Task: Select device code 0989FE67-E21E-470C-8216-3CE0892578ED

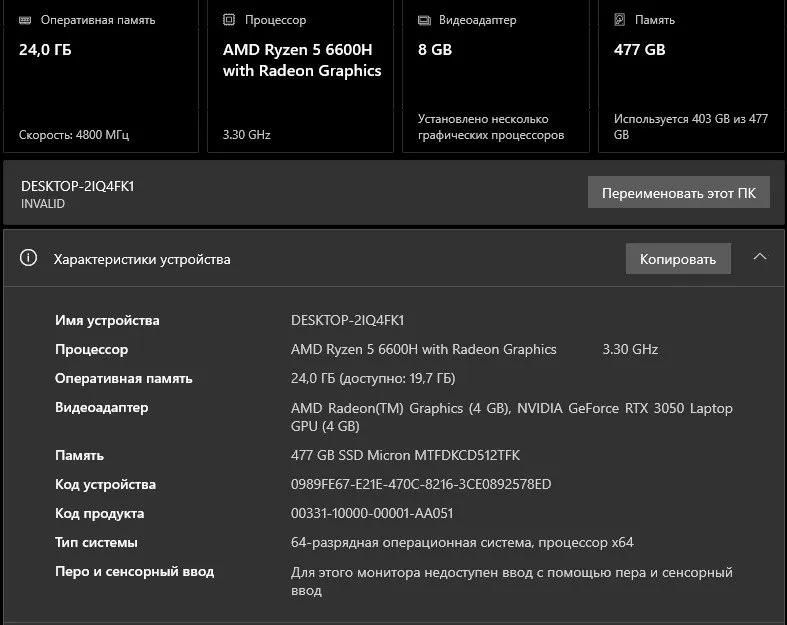Action: click(421, 484)
